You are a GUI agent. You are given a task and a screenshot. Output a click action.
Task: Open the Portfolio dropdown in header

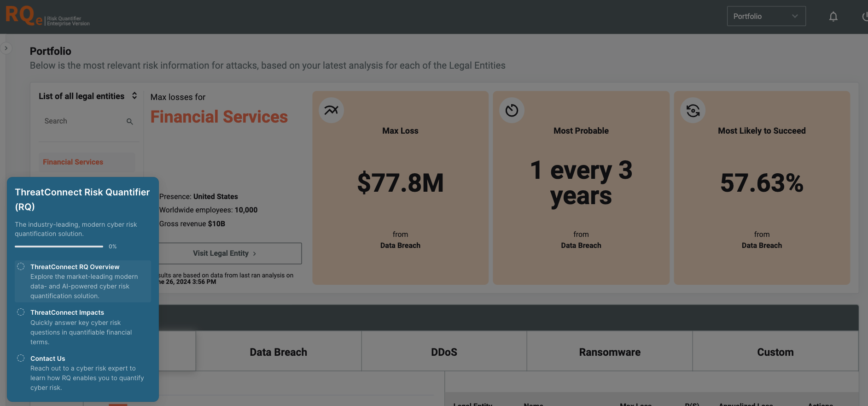(766, 16)
